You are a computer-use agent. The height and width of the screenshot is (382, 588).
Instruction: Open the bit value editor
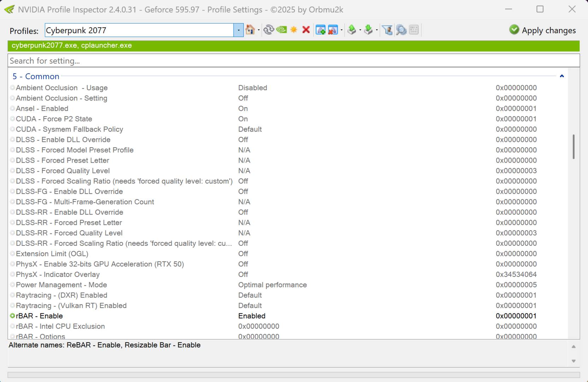[414, 30]
